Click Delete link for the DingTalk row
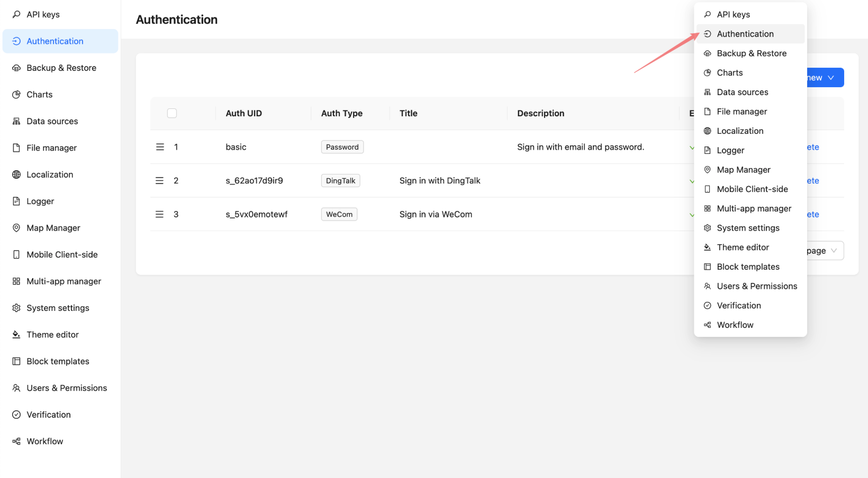Viewport: 868px width, 478px height. point(813,181)
